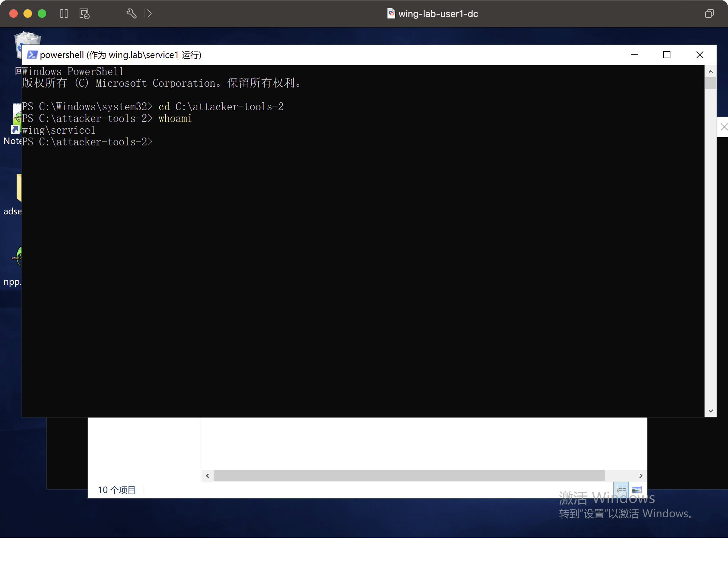Viewport: 728px width, 573px height.
Task: Click the PowerShell scrollbar down arrow
Action: (x=711, y=411)
